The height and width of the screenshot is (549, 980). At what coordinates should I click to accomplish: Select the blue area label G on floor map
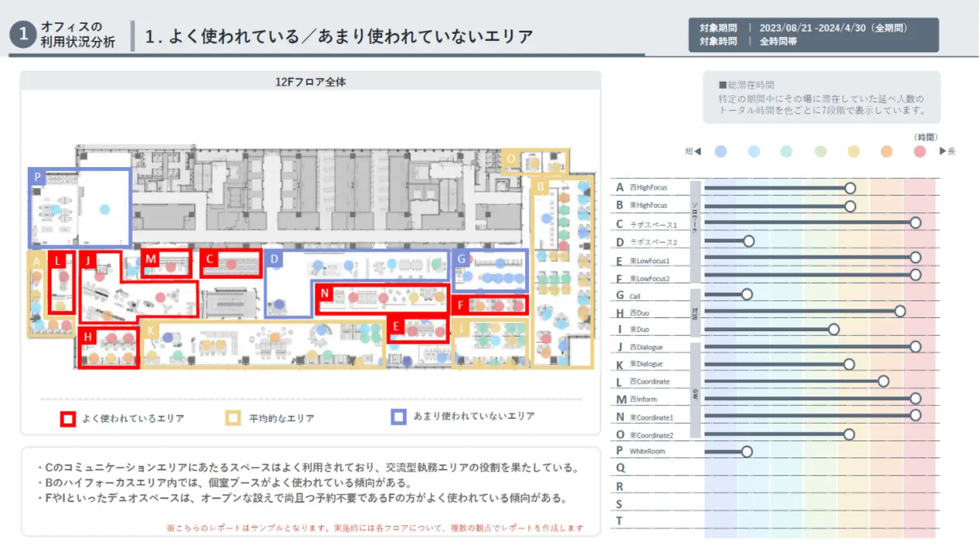coord(462,259)
